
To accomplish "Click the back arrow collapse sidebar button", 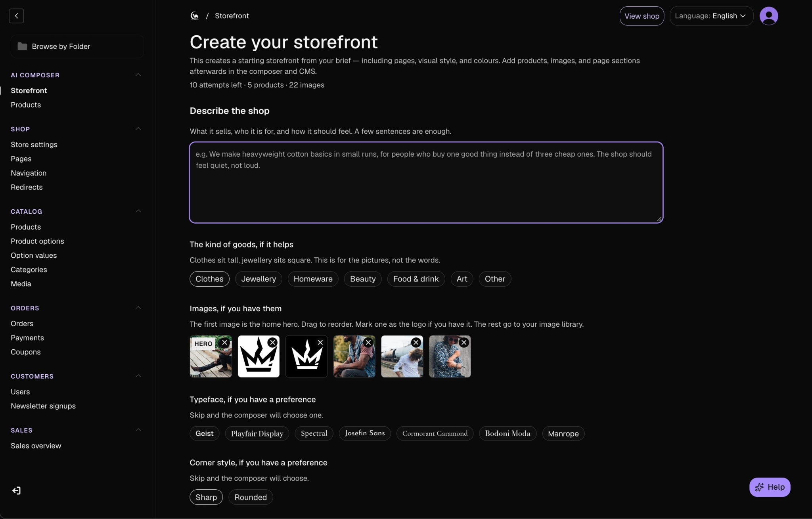I will pos(16,16).
